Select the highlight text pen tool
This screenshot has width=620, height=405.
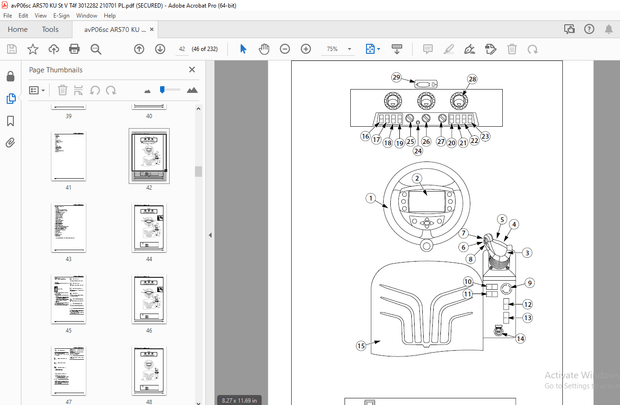coord(449,49)
